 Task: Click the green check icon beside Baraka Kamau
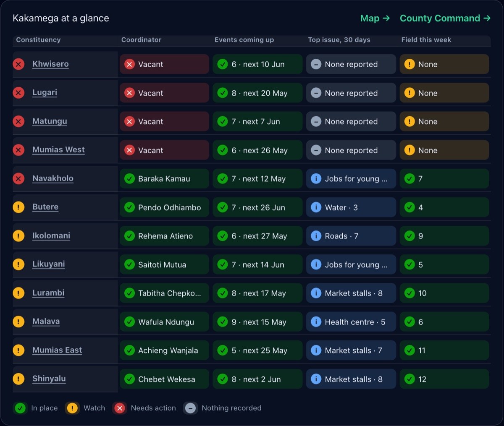pyautogui.click(x=130, y=179)
